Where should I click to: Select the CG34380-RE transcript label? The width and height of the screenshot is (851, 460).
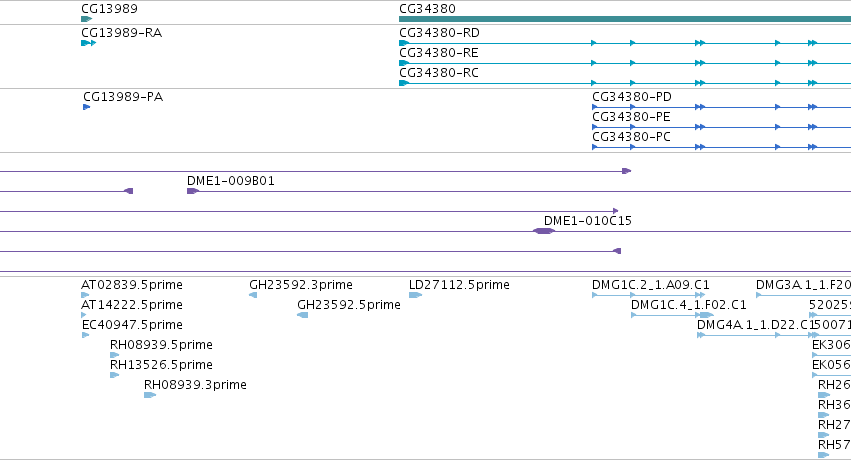(439, 53)
